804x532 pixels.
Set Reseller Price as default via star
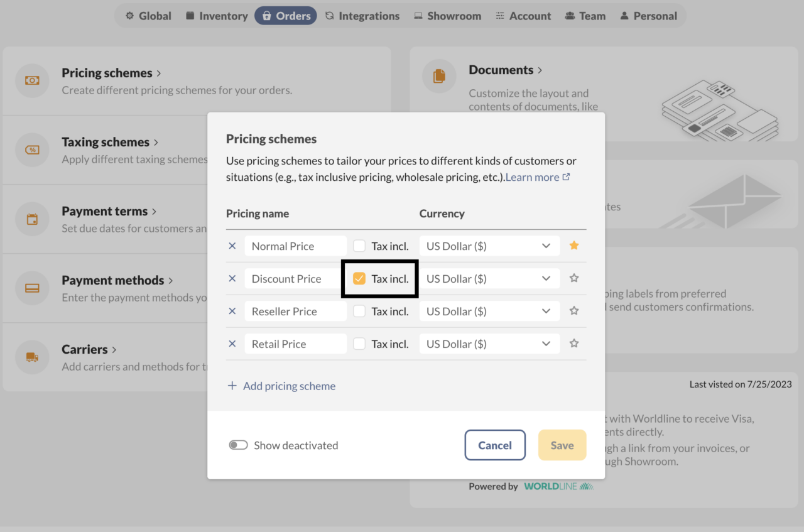tap(574, 311)
